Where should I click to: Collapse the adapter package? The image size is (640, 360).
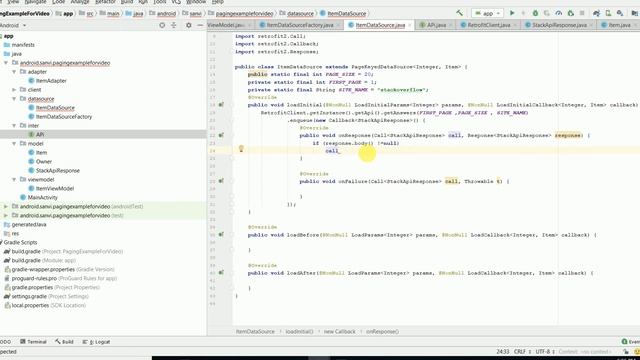[14, 72]
